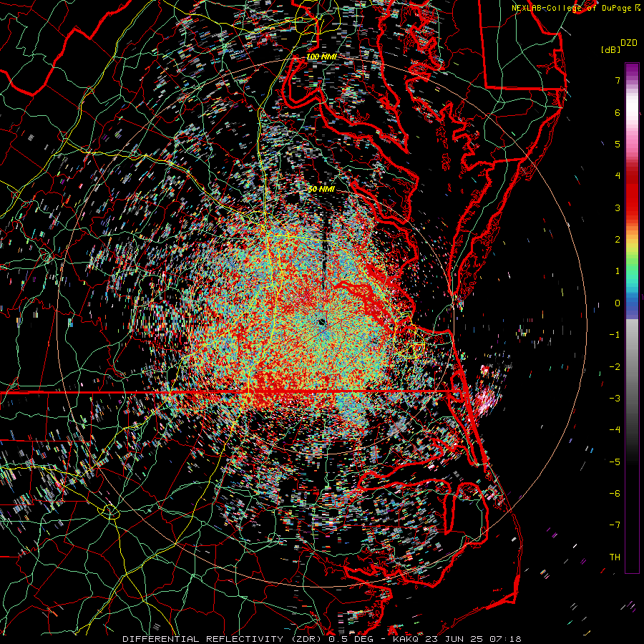Click the -7 dB legend value
This screenshot has height=644, width=644.
click(x=615, y=525)
